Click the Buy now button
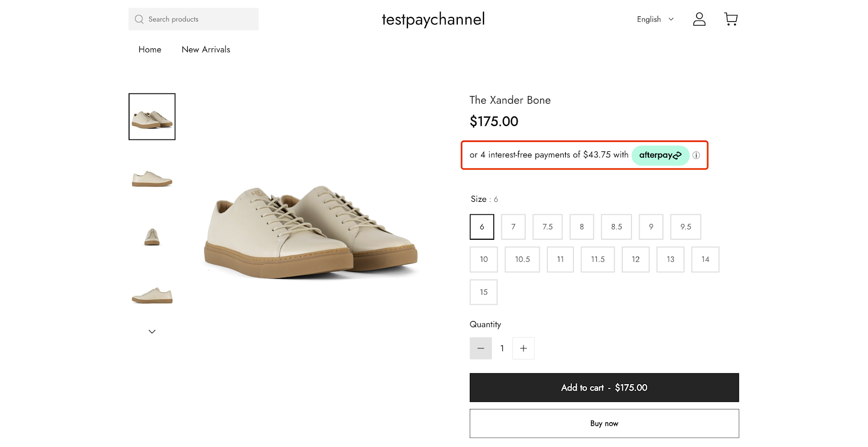Viewport: 868px width, 447px height. (x=604, y=423)
